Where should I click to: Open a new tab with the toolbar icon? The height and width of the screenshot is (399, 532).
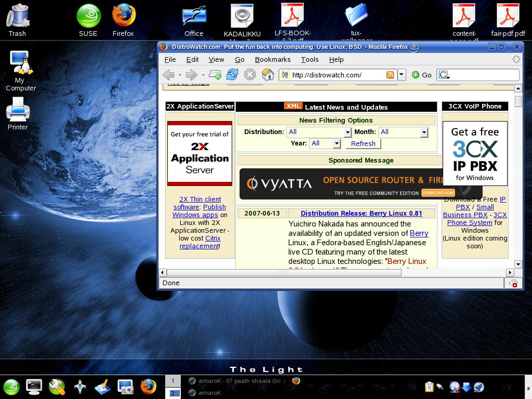pos(215,75)
